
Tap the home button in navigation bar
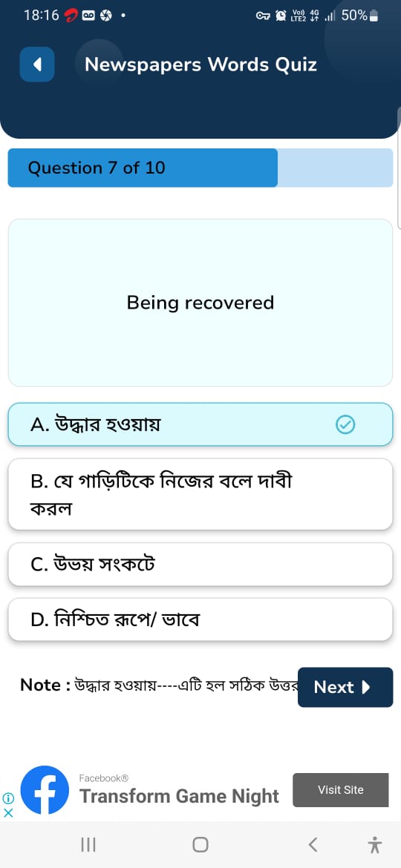pyautogui.click(x=200, y=845)
